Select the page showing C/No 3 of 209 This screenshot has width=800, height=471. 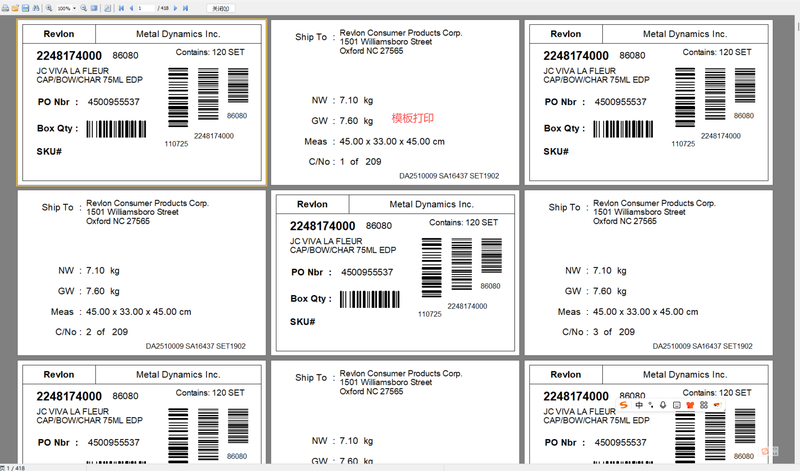[x=648, y=272]
